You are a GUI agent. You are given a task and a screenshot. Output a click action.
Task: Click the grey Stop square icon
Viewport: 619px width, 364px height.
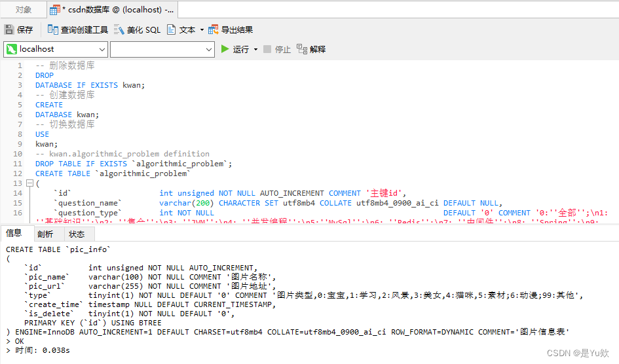click(267, 49)
